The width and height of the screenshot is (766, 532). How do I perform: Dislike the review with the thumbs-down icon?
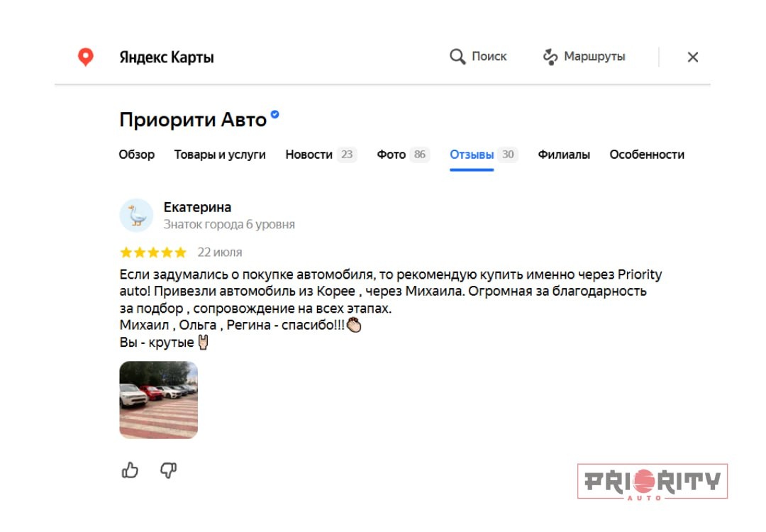pyautogui.click(x=169, y=470)
